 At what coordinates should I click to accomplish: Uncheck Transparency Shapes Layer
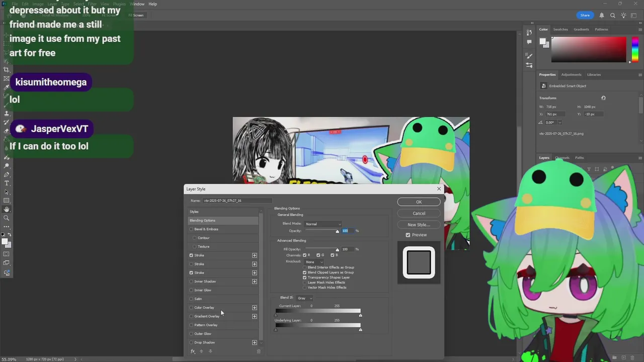304,278
